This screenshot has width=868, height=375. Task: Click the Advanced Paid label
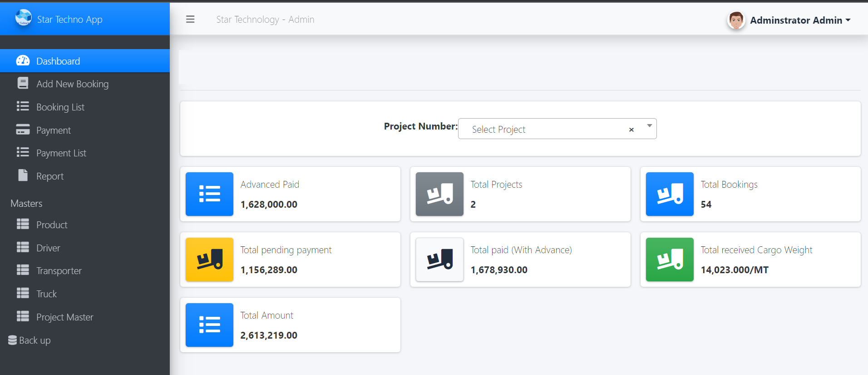tap(270, 184)
